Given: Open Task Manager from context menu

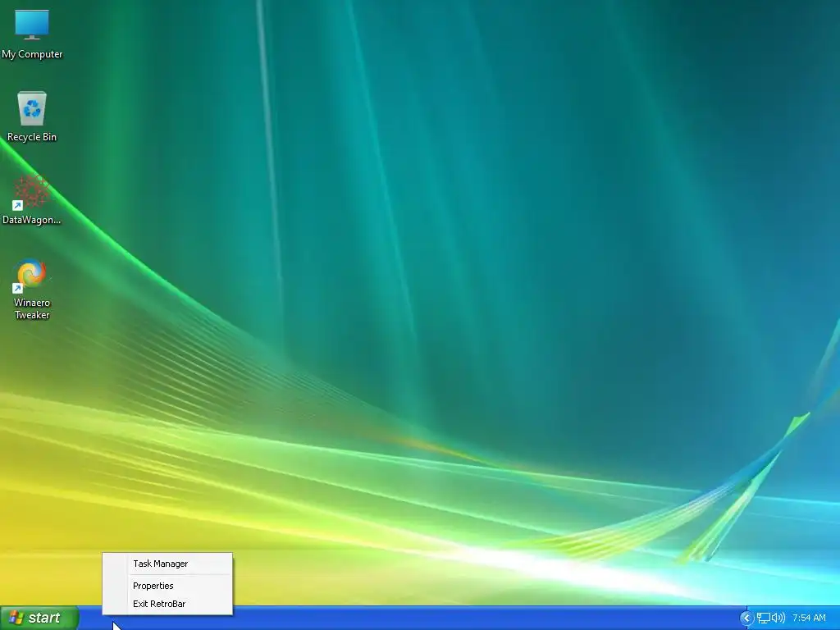Looking at the screenshot, I should point(167,564).
